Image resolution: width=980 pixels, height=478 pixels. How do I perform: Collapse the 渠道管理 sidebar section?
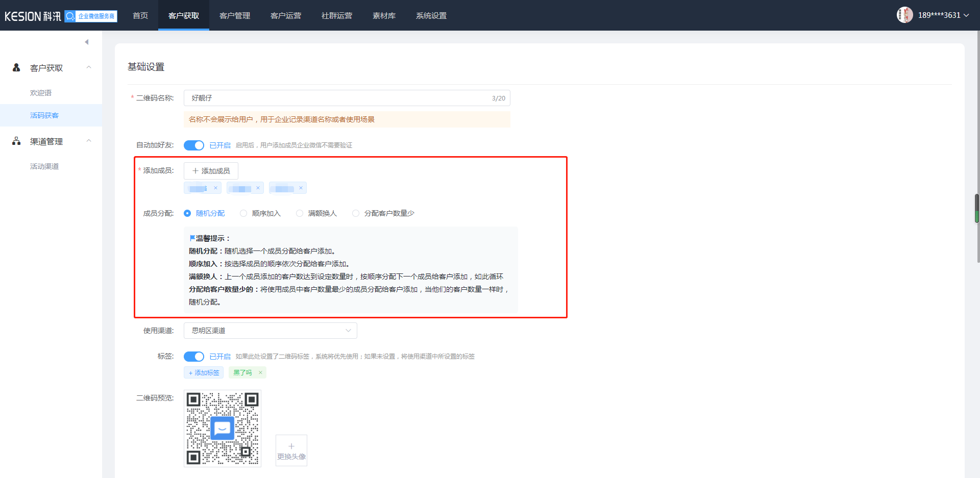click(x=89, y=141)
